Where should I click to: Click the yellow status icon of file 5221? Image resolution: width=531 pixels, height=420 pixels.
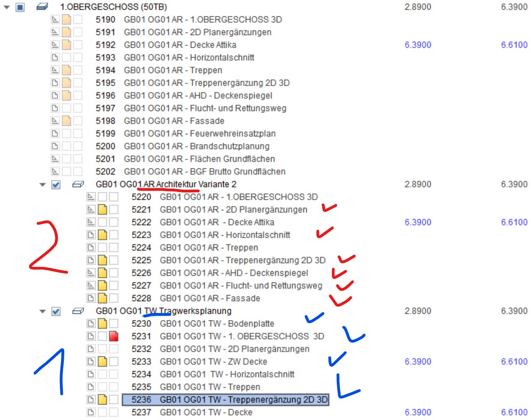tap(102, 210)
